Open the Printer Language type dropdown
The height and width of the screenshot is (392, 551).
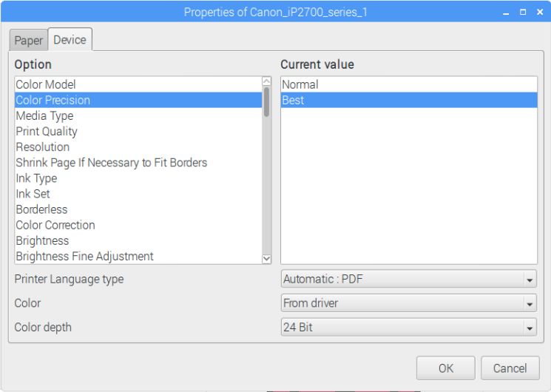[x=409, y=279]
